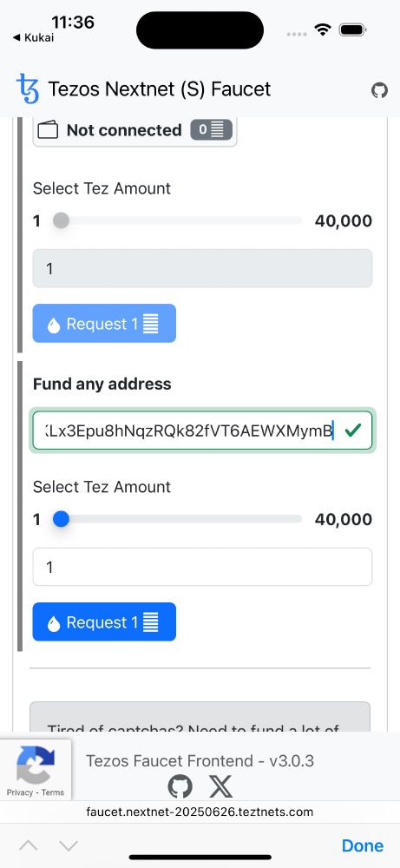
Task: Click the Fund any address input field
Action: pos(202,431)
